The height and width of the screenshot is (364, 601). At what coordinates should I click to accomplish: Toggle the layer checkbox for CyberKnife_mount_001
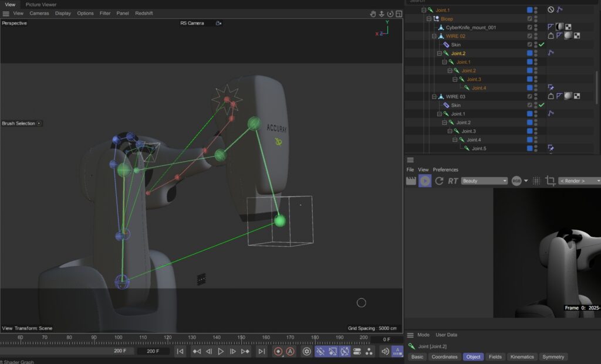coord(530,28)
